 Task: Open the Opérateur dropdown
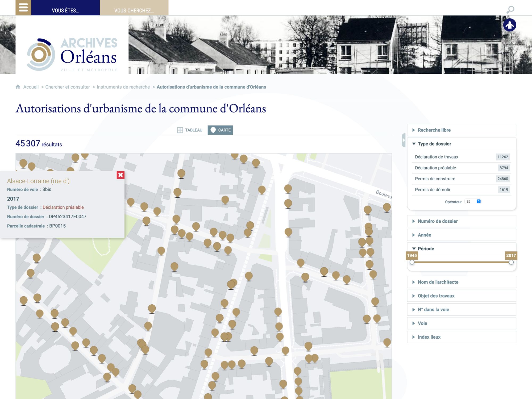click(x=473, y=201)
